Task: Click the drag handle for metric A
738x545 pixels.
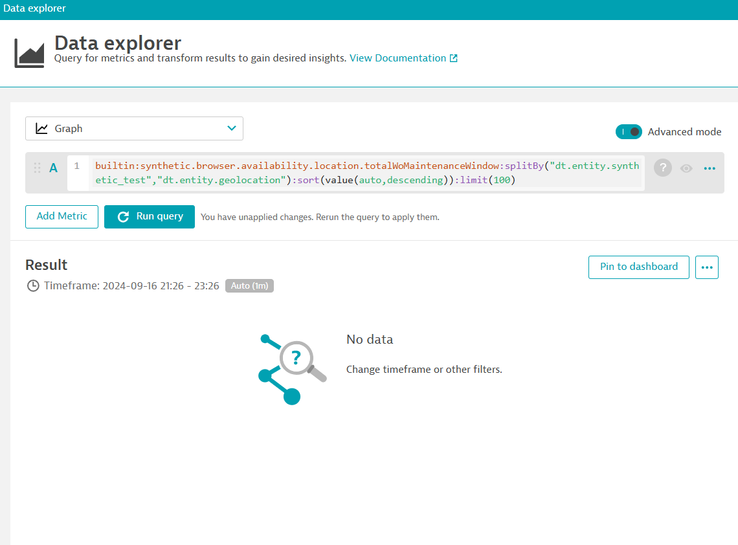Action: 37,168
